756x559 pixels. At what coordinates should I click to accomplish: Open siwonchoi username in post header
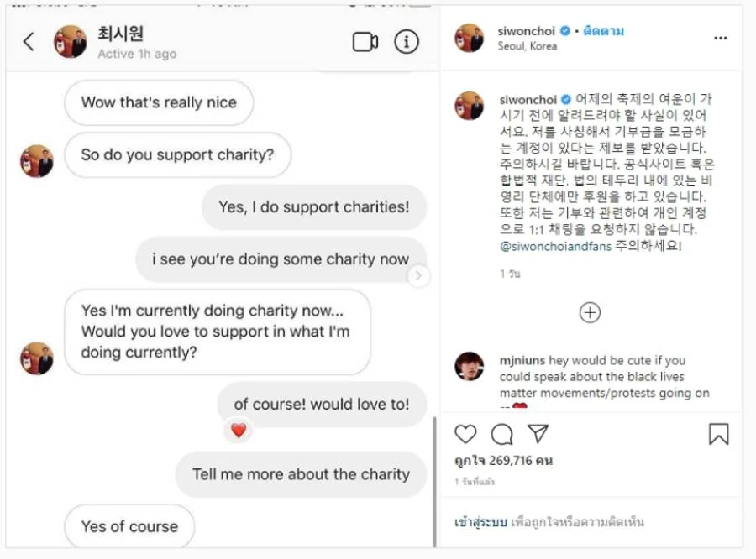click(526, 31)
